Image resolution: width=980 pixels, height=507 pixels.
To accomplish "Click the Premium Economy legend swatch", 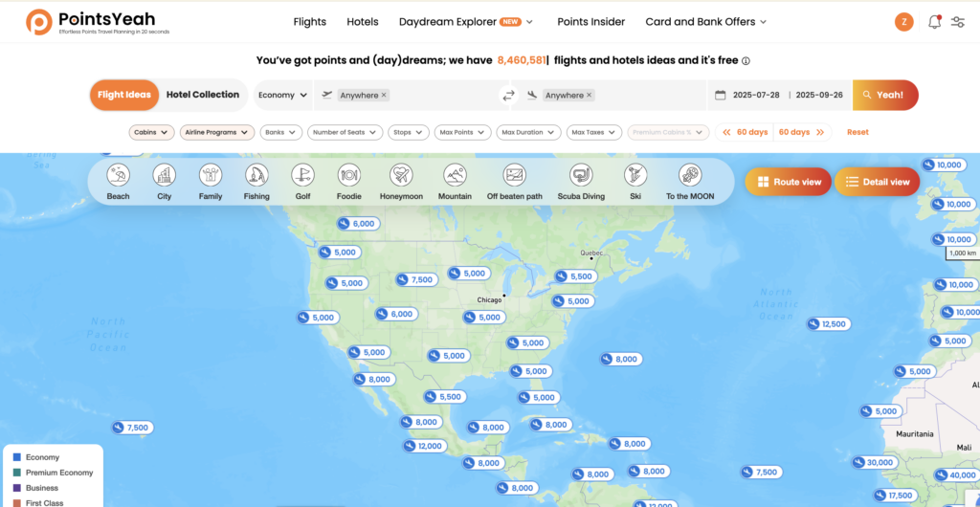I will (x=17, y=473).
